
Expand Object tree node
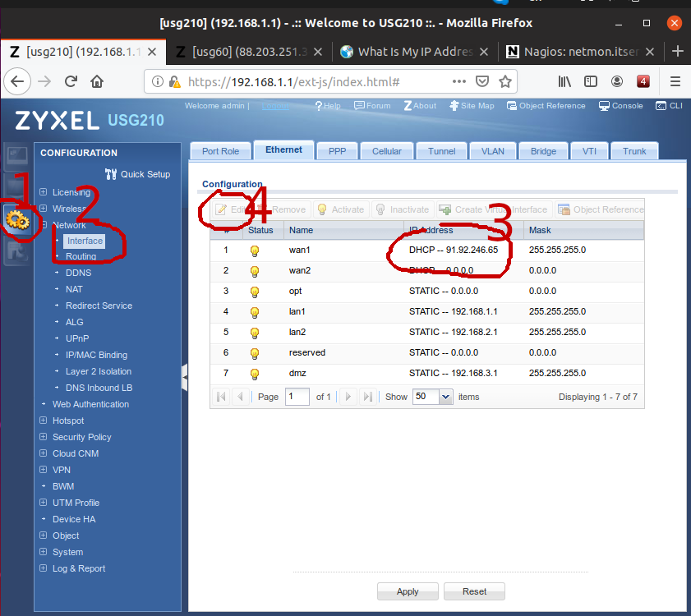coord(44,536)
